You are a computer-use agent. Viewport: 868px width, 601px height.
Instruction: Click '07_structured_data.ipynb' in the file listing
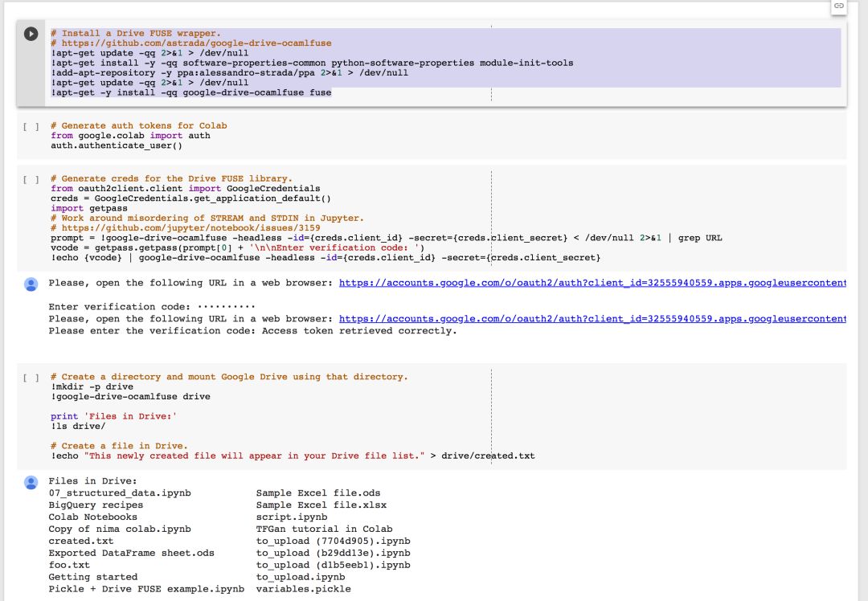point(120,493)
